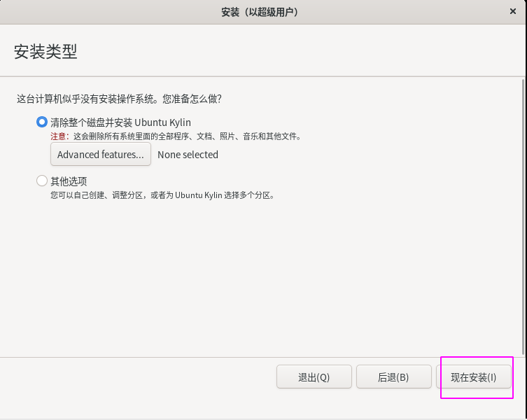
Task: Quit installer via 退出(Q) button
Action: pos(314,377)
